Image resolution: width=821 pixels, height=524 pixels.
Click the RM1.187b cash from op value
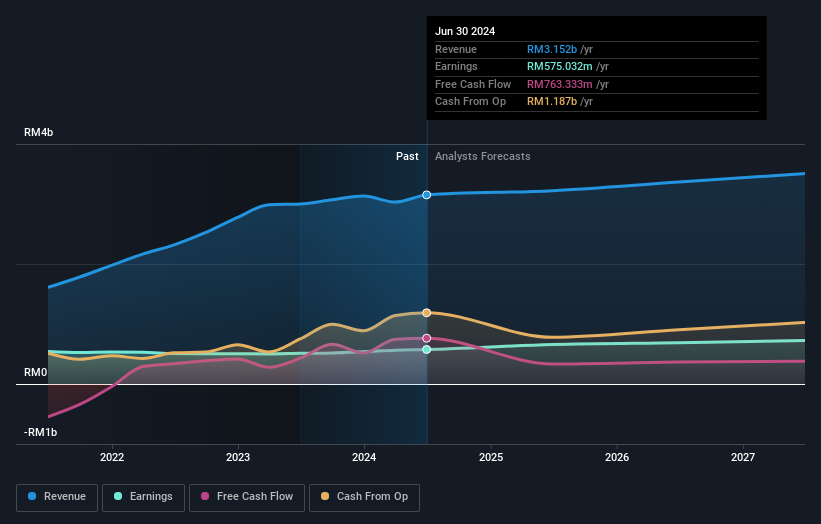click(x=552, y=102)
